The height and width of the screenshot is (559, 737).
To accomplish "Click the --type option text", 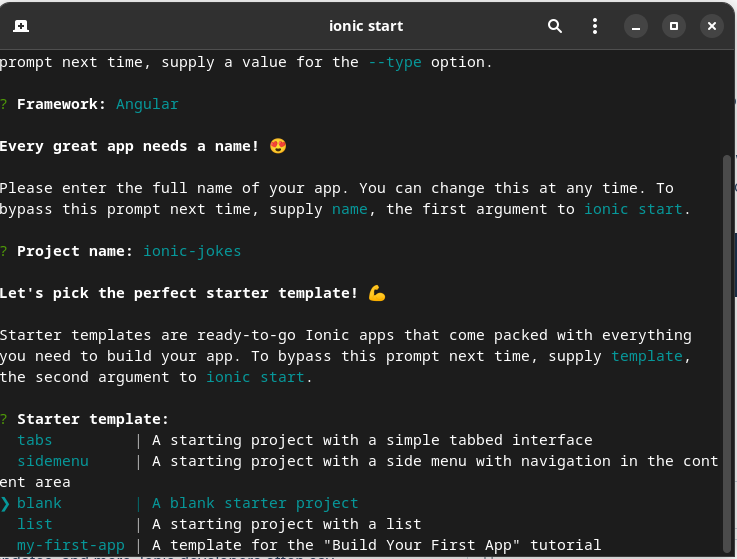I will [x=395, y=62].
